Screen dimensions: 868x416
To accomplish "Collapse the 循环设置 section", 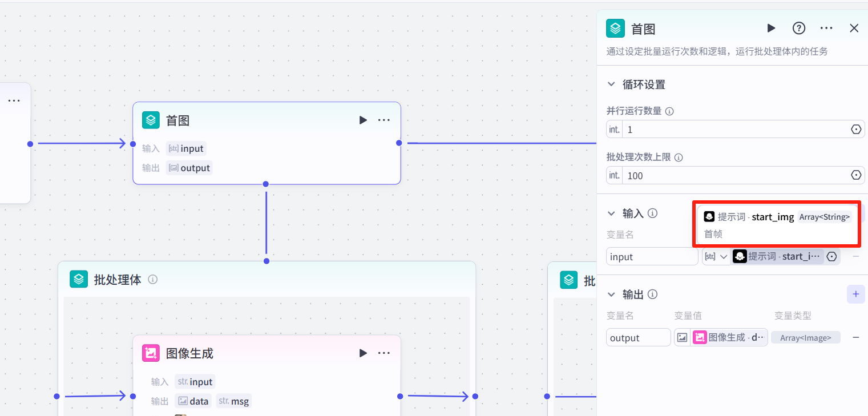I will [x=611, y=84].
